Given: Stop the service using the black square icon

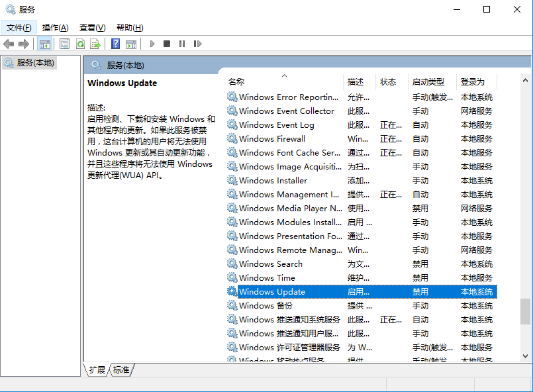Looking at the screenshot, I should tap(167, 44).
